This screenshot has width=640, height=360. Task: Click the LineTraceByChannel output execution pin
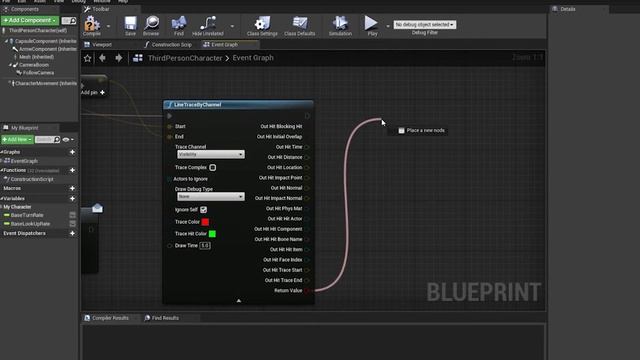[x=307, y=116]
